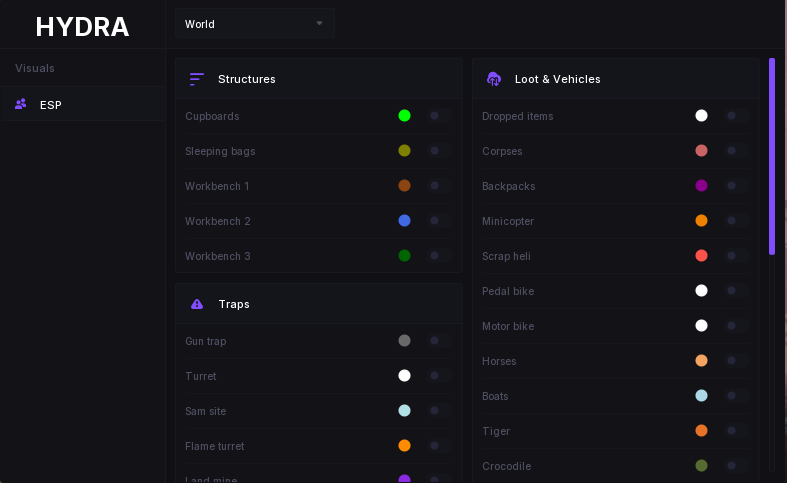Screen dimensions: 787x483
Task: Enable the Flame turret toggle
Action: click(439, 446)
